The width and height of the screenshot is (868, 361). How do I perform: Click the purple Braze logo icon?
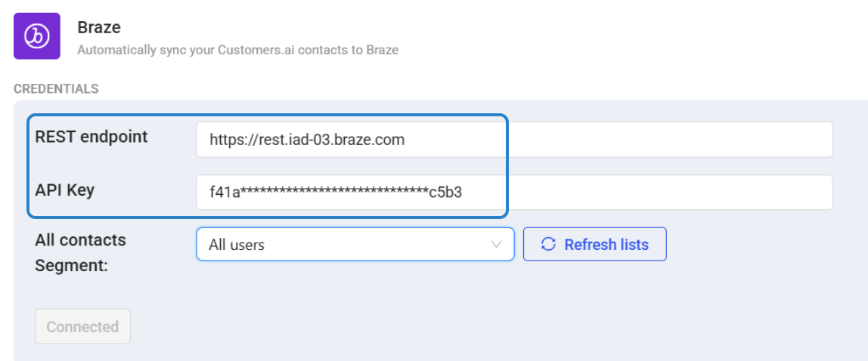point(37,36)
